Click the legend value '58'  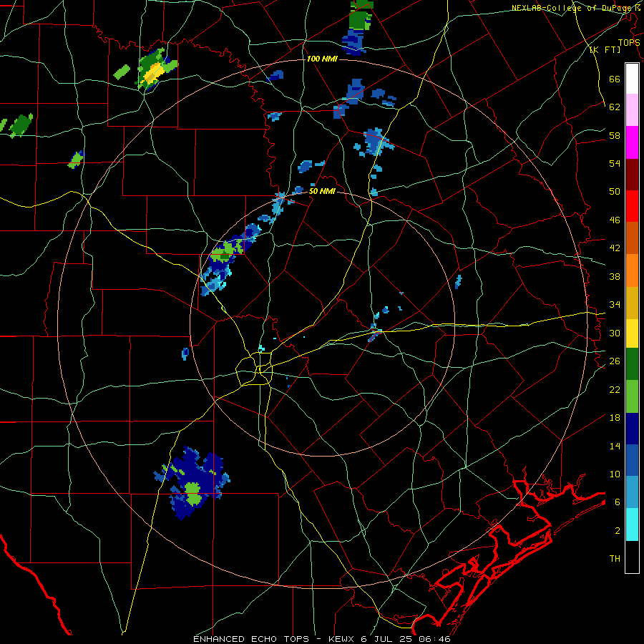click(x=615, y=135)
